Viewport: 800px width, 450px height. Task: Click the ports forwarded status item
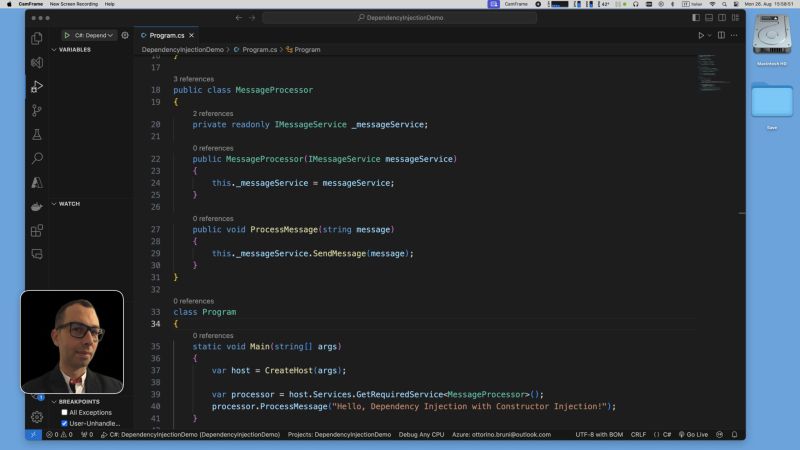pyautogui.click(x=87, y=435)
